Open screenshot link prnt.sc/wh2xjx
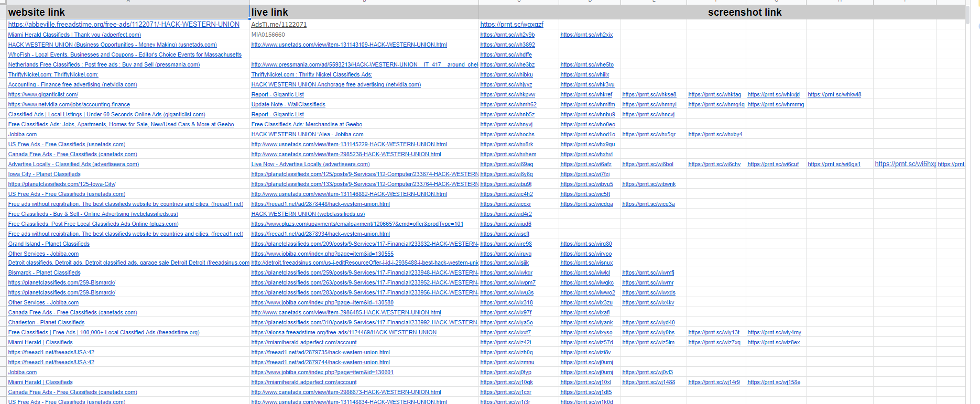 coord(586,35)
